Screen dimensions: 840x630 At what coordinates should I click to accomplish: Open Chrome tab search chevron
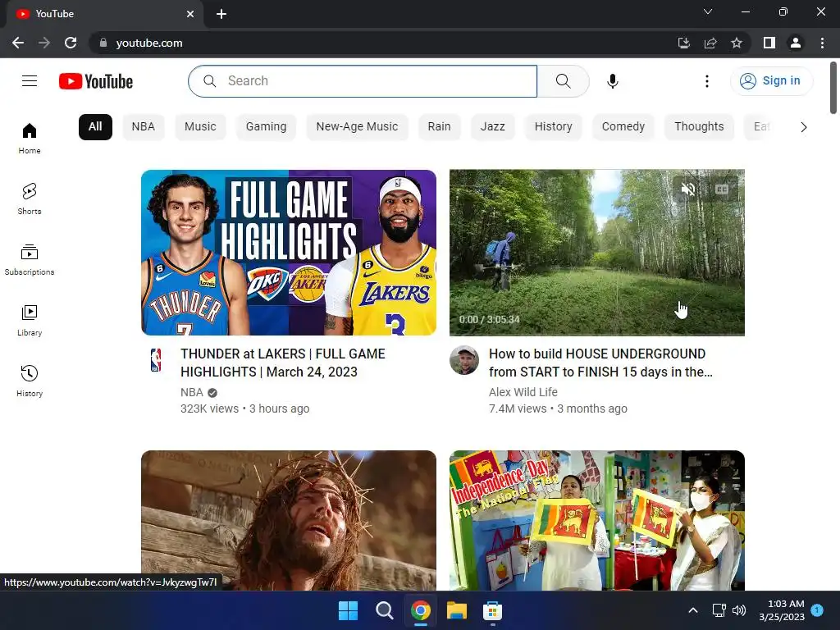click(708, 11)
